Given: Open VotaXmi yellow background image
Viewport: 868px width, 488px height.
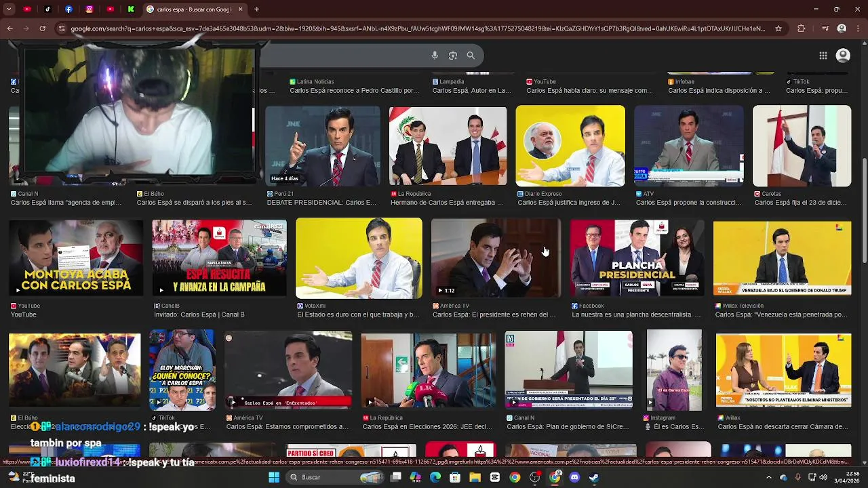Looking at the screenshot, I should [x=359, y=258].
